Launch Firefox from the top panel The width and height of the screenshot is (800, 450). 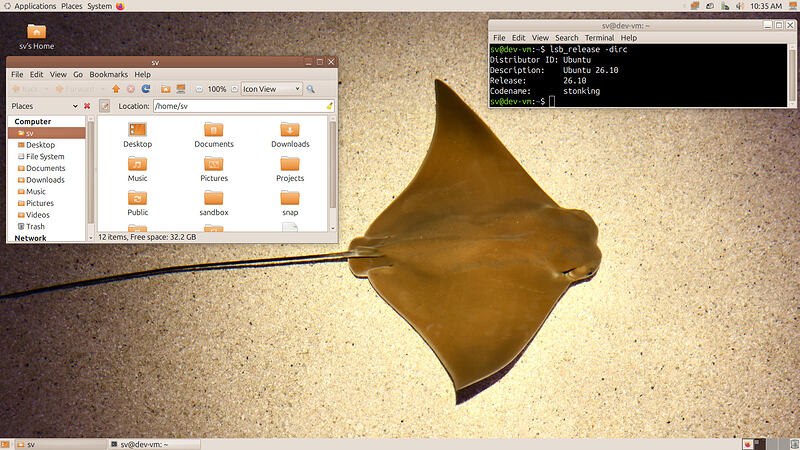coord(120,6)
